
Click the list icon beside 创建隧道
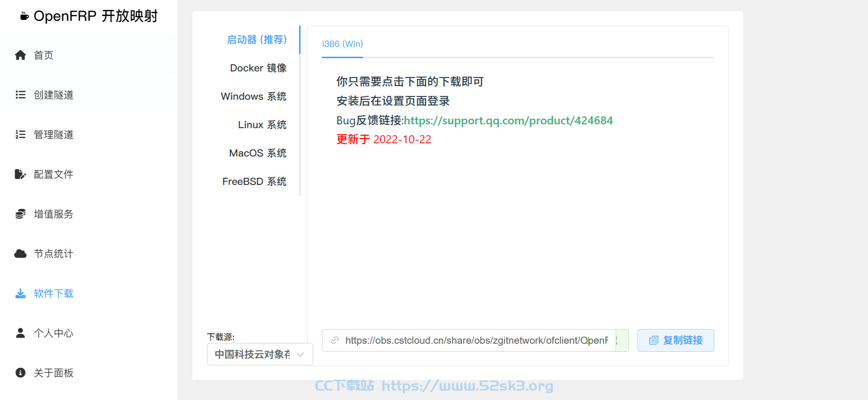point(20,95)
